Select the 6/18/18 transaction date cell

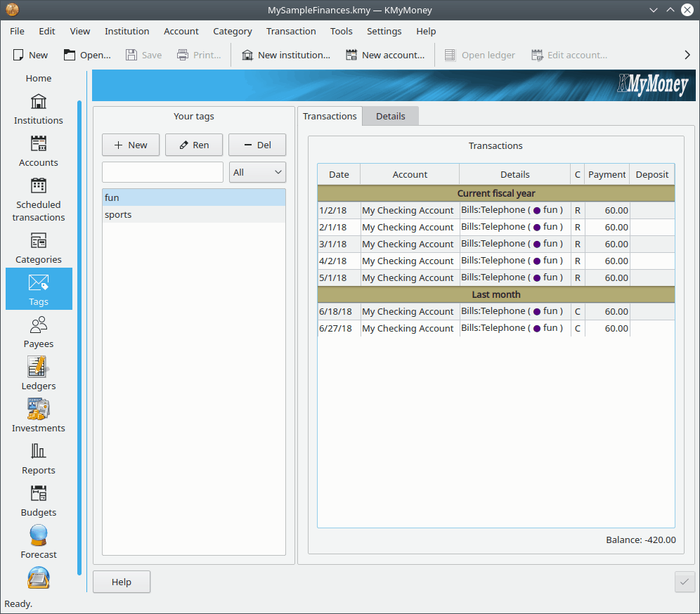click(x=339, y=311)
